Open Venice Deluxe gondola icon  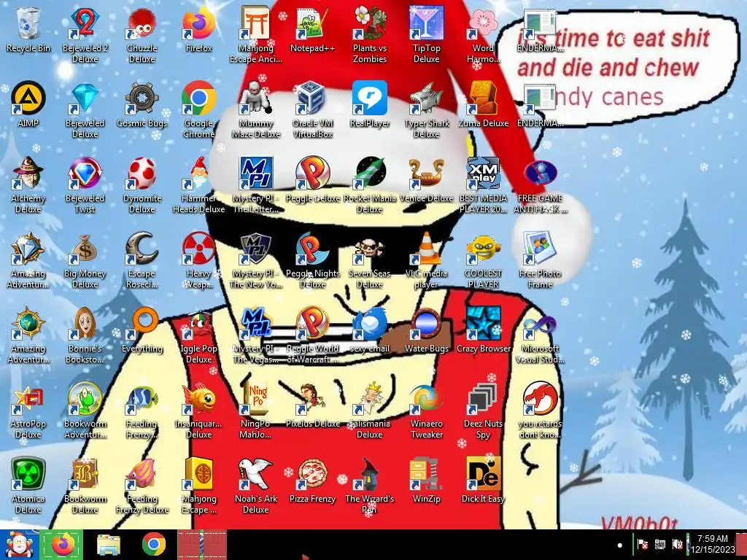pyautogui.click(x=426, y=180)
